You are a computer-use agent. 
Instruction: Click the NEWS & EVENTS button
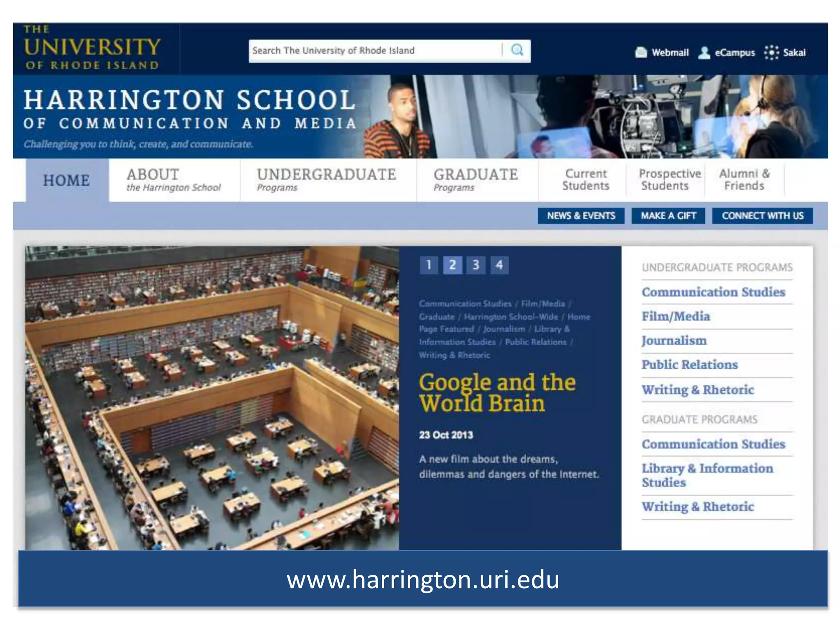click(581, 216)
